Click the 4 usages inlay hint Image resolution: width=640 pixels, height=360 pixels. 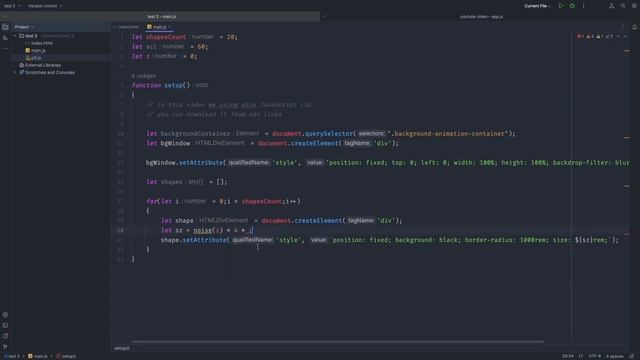coord(143,76)
